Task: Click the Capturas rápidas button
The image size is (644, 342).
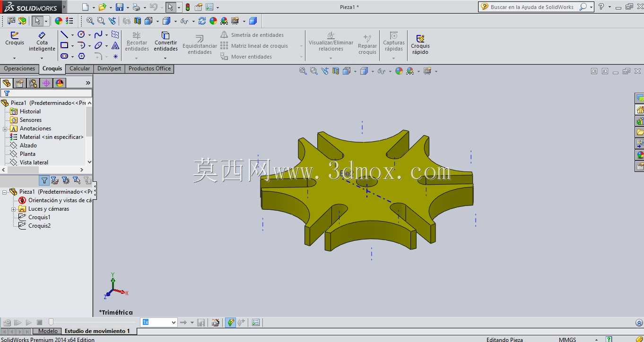Action: pyautogui.click(x=393, y=42)
